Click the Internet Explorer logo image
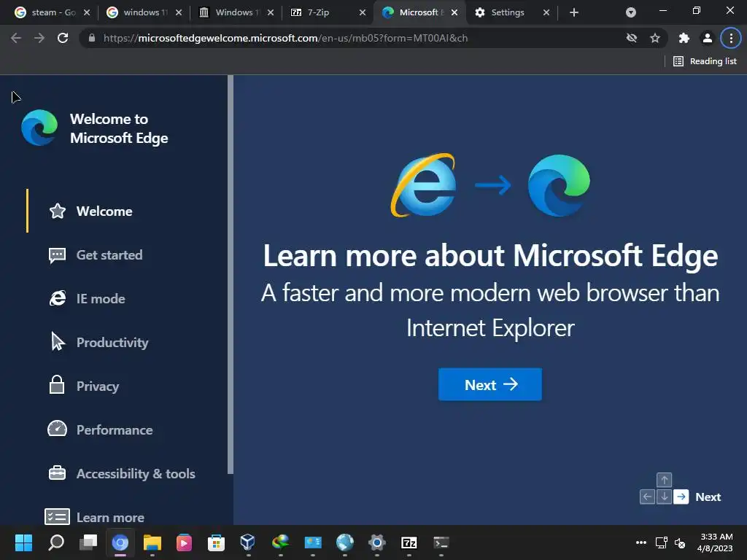747x560 pixels. point(424,184)
